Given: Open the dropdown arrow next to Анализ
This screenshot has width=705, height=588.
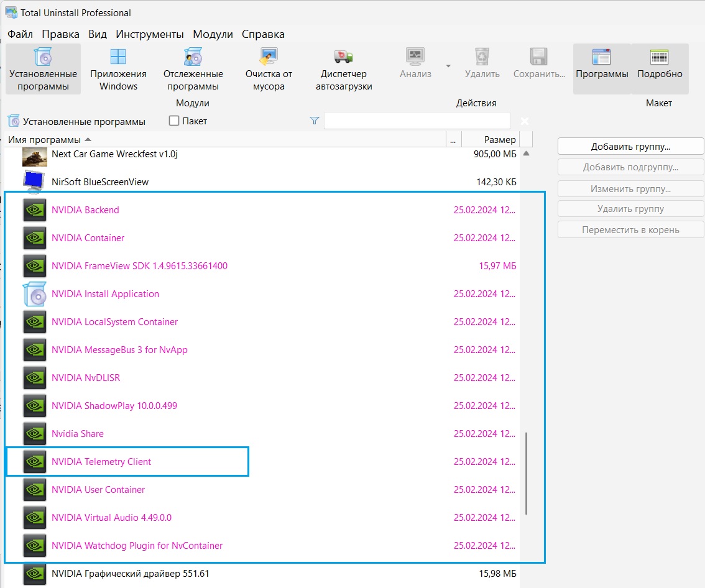Looking at the screenshot, I should click(x=448, y=66).
